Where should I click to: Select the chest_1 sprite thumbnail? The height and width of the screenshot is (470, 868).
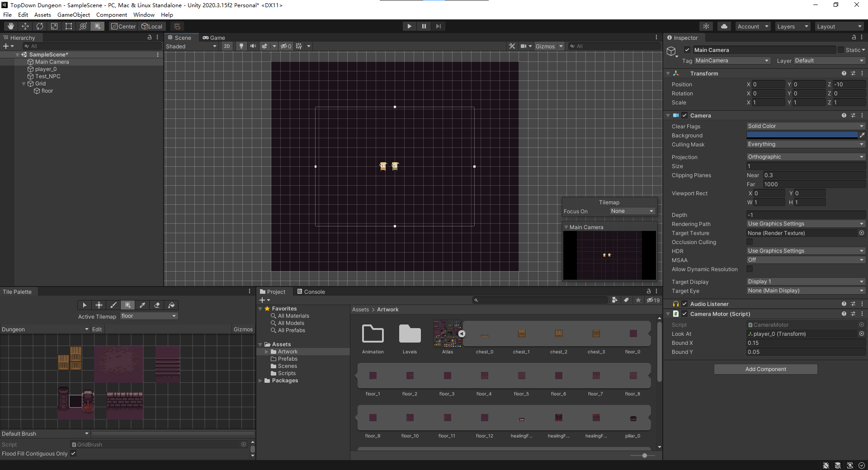(521, 334)
